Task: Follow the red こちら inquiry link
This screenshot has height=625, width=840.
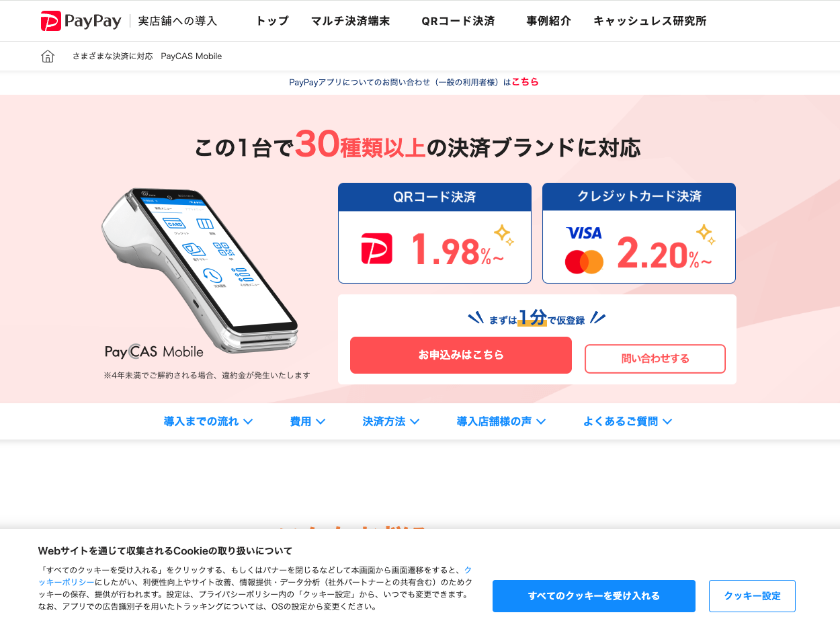Action: [525, 82]
